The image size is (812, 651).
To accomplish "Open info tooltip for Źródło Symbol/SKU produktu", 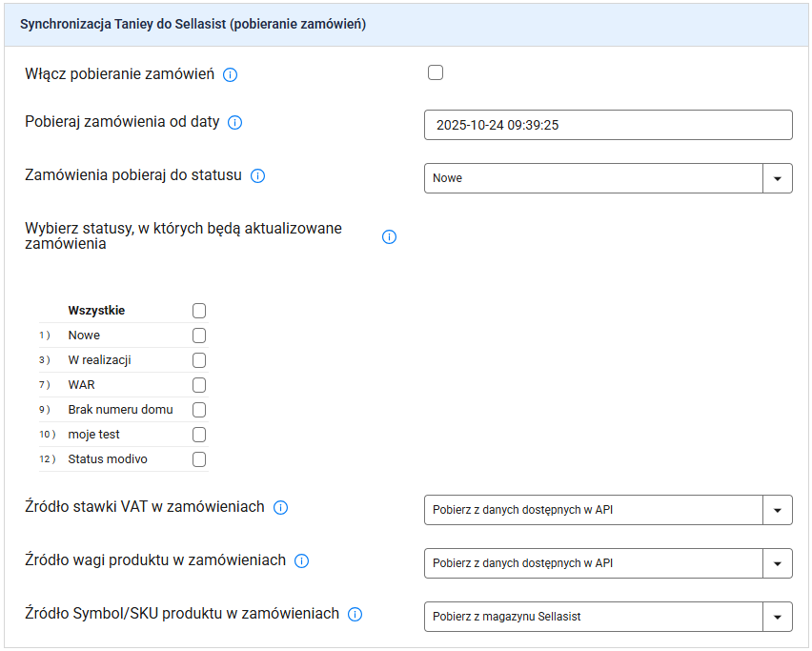I will (355, 615).
